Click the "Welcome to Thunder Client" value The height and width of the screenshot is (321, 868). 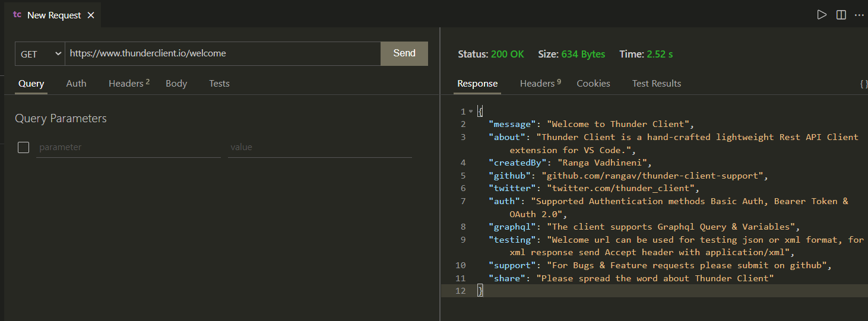[x=617, y=125]
